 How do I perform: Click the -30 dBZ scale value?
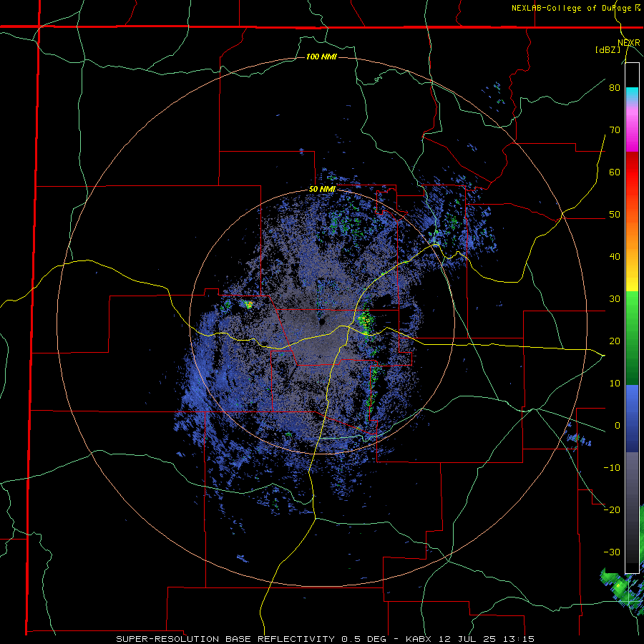(612, 552)
